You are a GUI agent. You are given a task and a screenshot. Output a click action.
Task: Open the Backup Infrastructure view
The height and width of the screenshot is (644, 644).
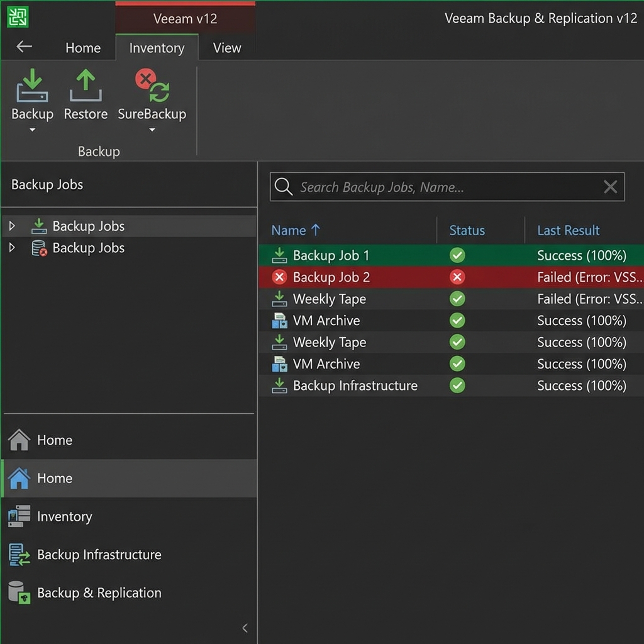pos(98,555)
